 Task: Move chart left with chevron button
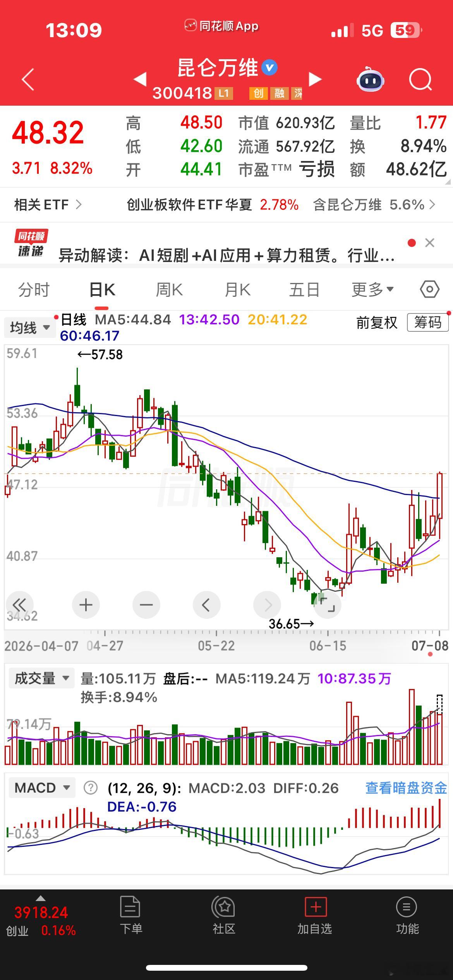pyautogui.click(x=206, y=605)
